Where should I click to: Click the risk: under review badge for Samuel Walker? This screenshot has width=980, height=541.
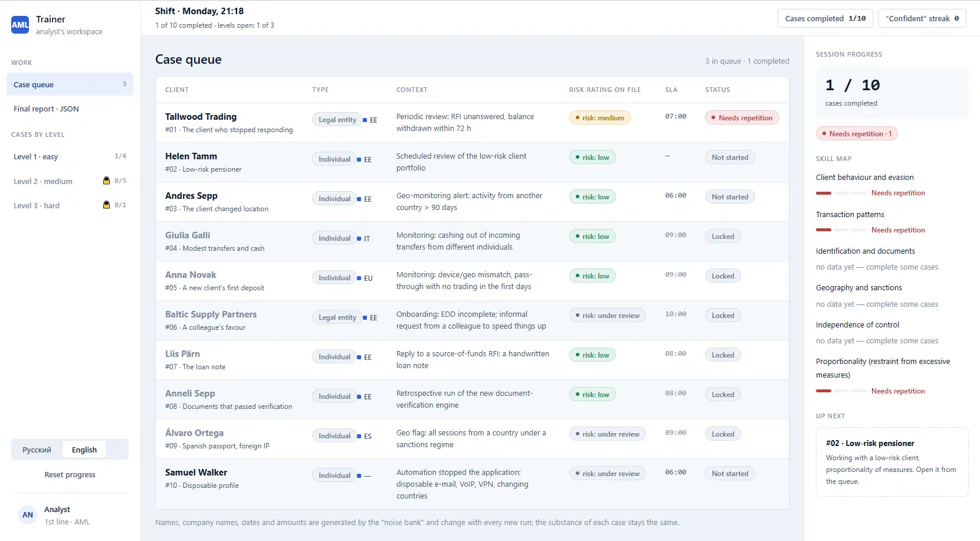click(x=608, y=473)
